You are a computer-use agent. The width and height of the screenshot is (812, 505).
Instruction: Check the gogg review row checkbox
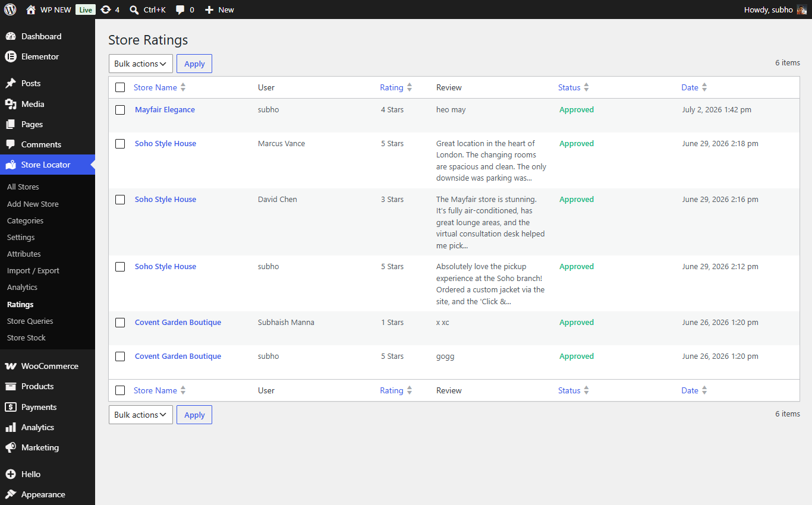coord(120,356)
